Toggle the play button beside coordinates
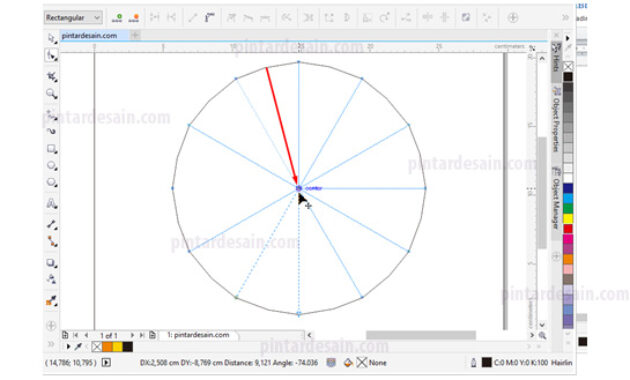This screenshot has height=380, width=630. click(x=106, y=363)
